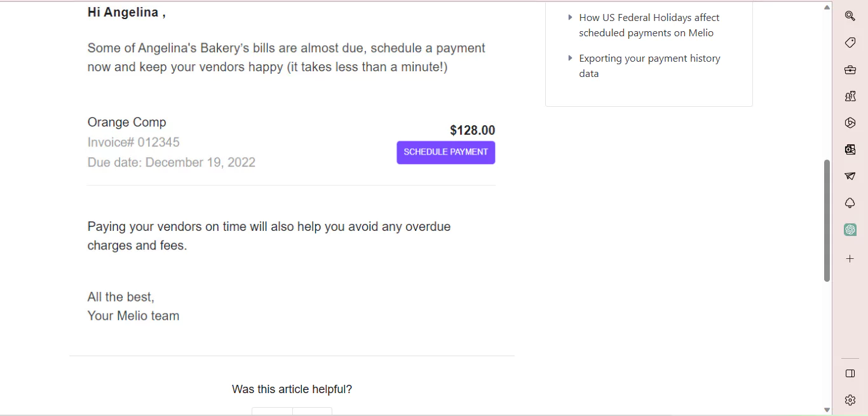Click the page scrollbar thumb
The width and height of the screenshot is (868, 416).
(827, 220)
